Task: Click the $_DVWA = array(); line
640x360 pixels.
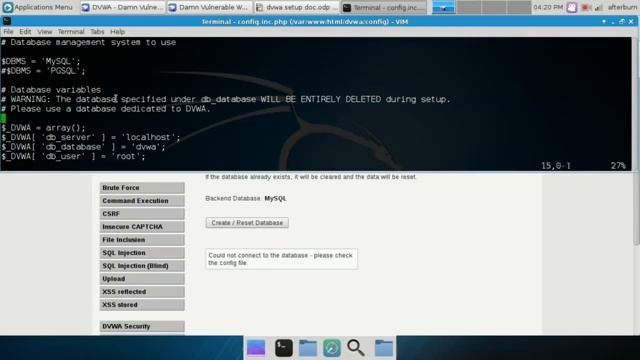Action: click(x=43, y=128)
